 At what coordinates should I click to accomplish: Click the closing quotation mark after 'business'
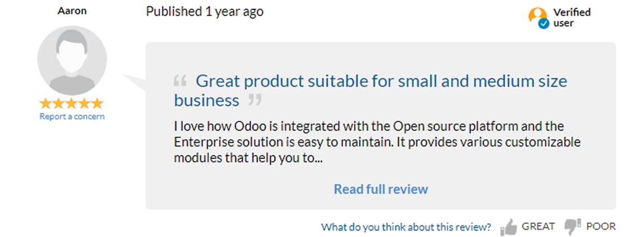point(255,100)
